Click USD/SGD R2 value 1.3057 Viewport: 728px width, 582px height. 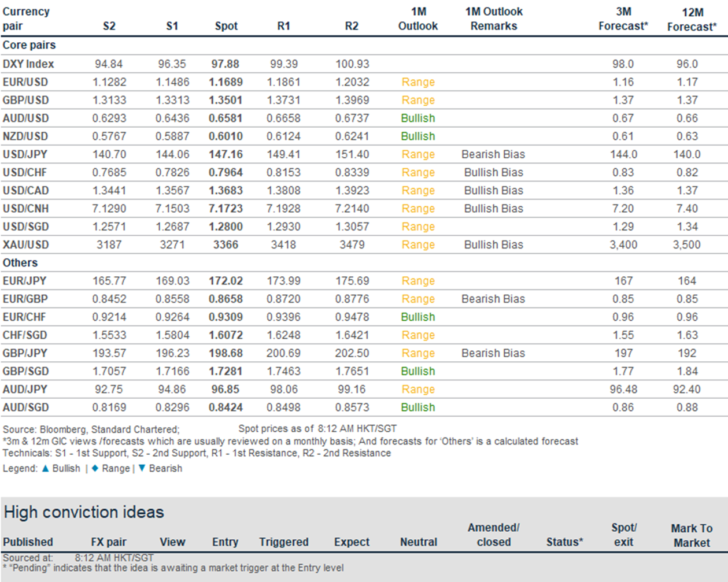tap(352, 227)
